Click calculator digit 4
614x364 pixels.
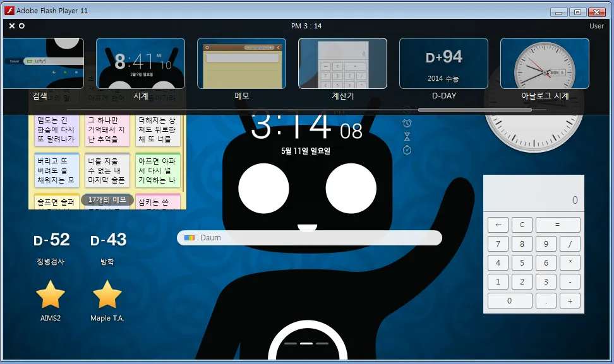[498, 262]
